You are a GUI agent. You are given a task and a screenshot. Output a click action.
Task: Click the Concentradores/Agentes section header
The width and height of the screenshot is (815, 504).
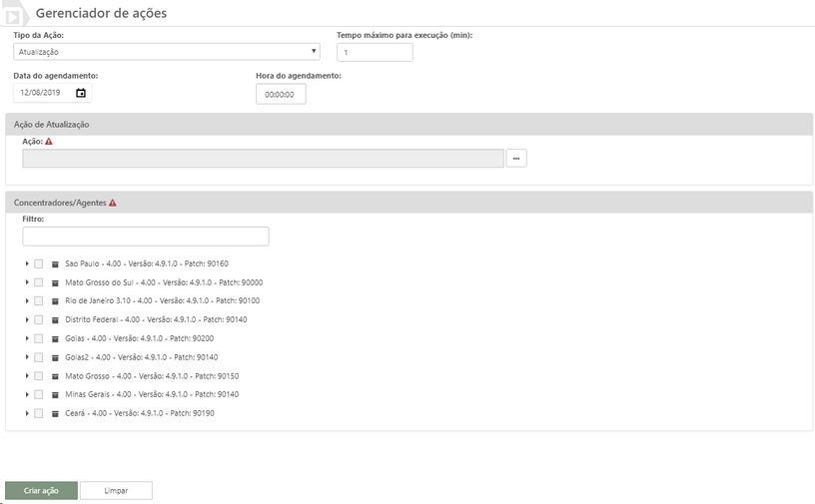409,203
